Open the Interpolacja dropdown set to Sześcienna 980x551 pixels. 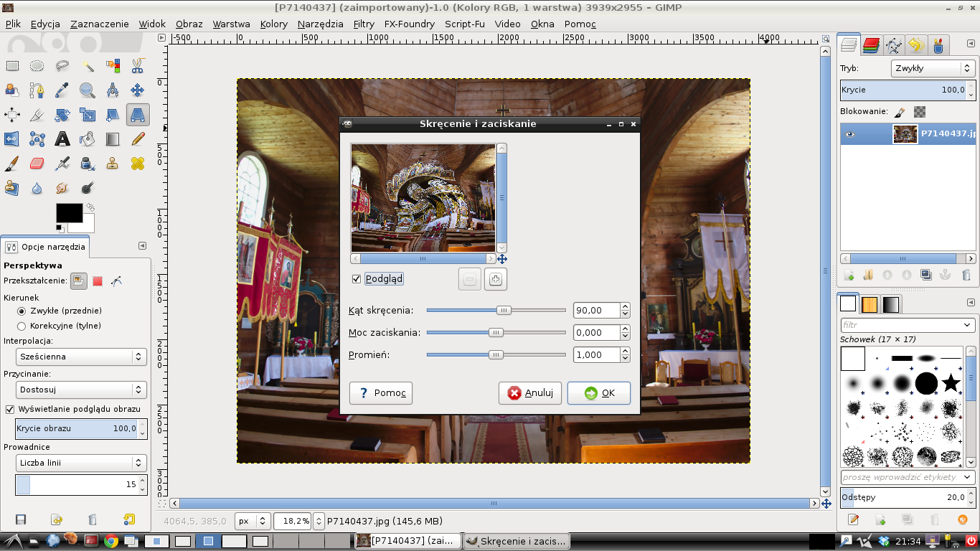[x=81, y=357]
